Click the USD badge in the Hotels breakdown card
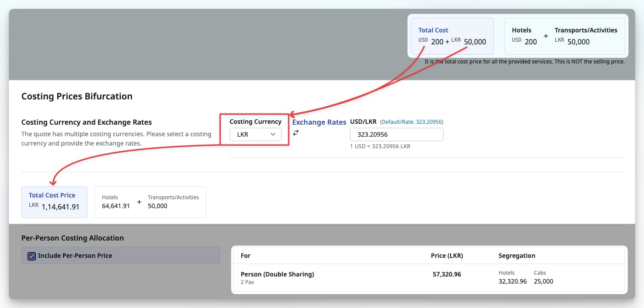This screenshot has height=308, width=644. pyautogui.click(x=517, y=40)
